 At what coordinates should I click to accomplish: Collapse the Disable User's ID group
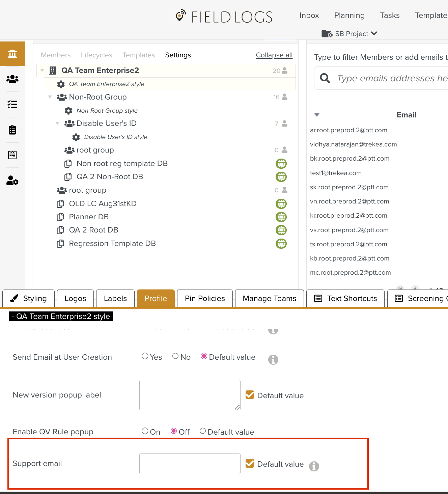(x=57, y=123)
